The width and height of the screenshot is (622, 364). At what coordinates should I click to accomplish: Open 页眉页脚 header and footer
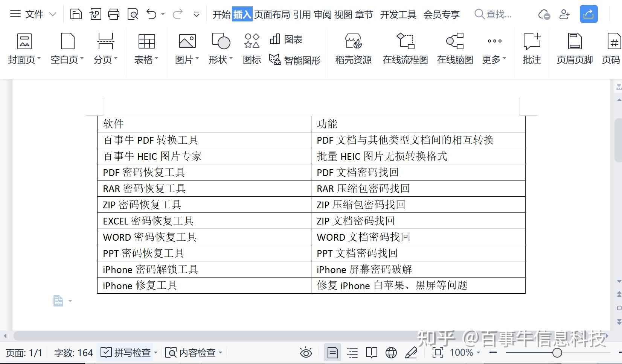click(x=575, y=49)
